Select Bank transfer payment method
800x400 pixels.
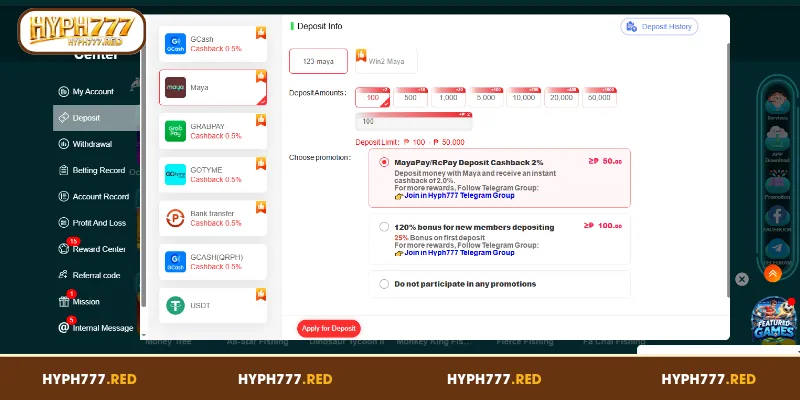click(213, 218)
